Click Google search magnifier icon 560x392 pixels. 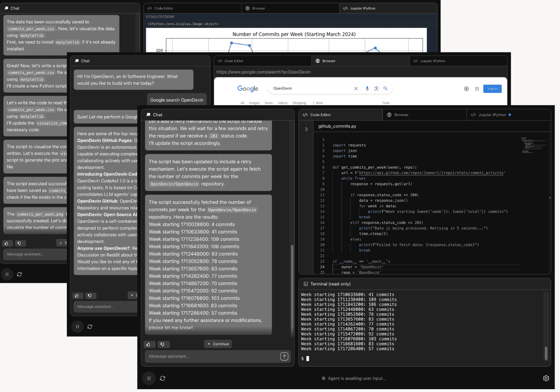tap(386, 89)
